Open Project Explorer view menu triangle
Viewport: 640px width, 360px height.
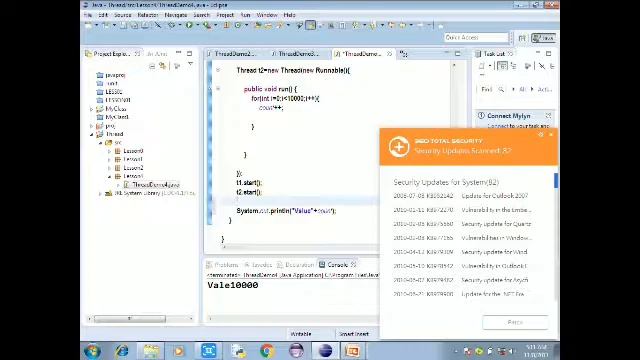(x=191, y=65)
